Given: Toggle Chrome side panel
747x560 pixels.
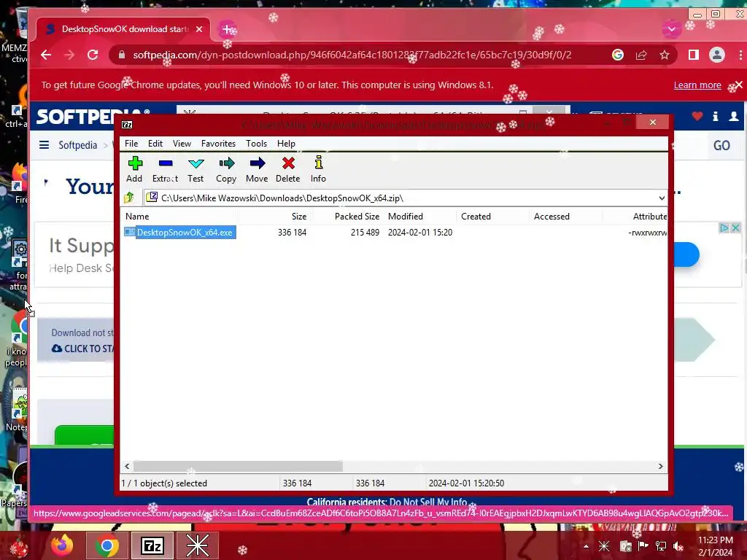Looking at the screenshot, I should tap(694, 55).
